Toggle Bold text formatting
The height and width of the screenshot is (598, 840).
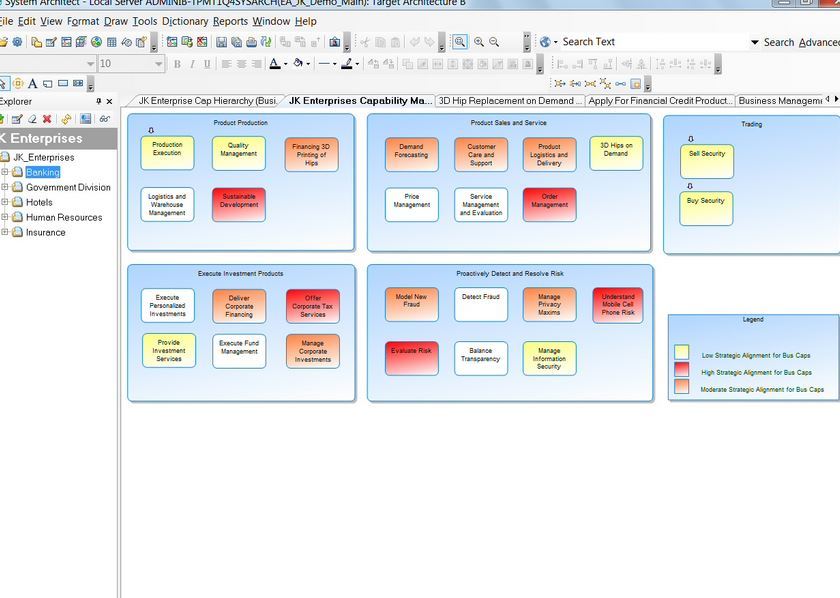tap(177, 64)
